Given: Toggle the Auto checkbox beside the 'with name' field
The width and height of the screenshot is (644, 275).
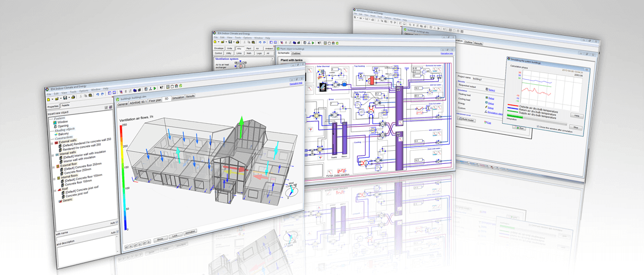Looking at the screenshot, I should point(116,233).
